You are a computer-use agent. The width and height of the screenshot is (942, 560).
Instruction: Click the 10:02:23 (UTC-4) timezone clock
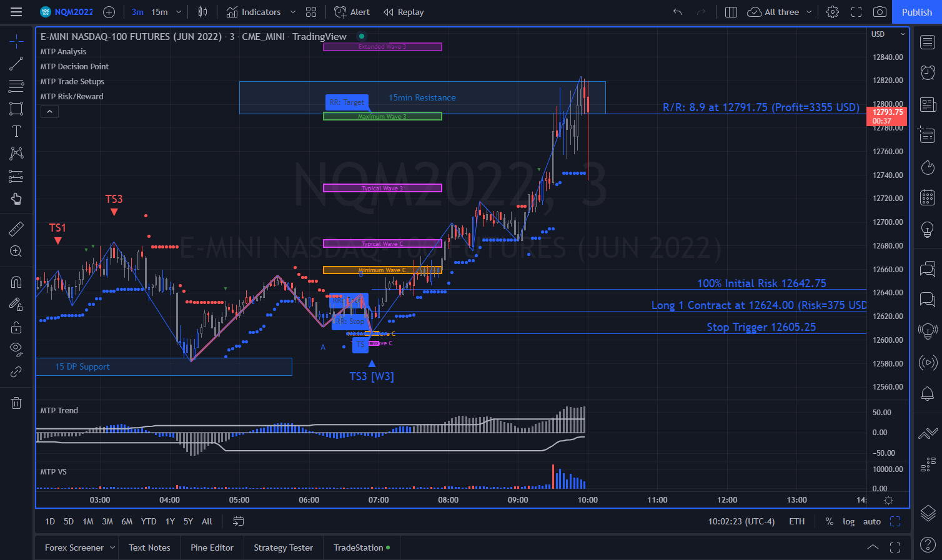(x=741, y=521)
